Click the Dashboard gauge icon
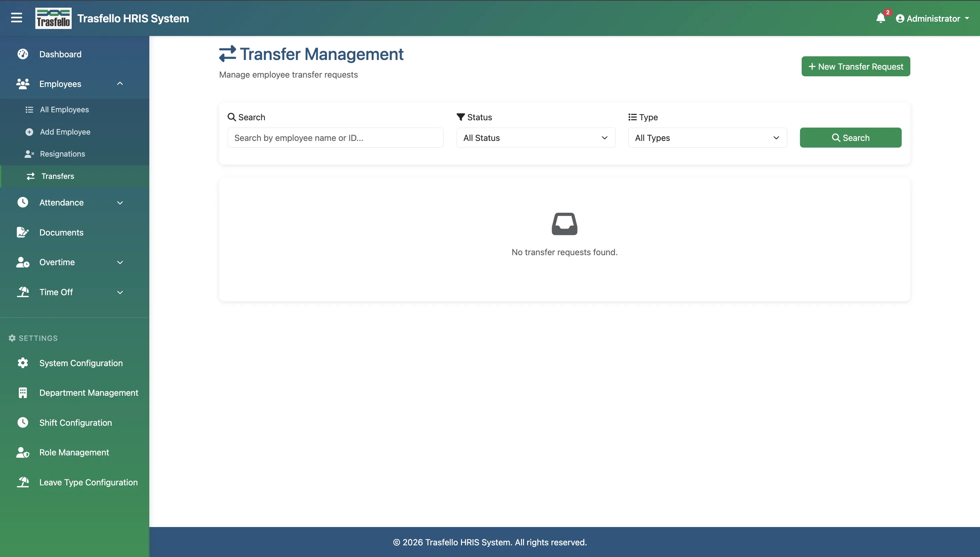This screenshot has height=557, width=980. (x=23, y=54)
